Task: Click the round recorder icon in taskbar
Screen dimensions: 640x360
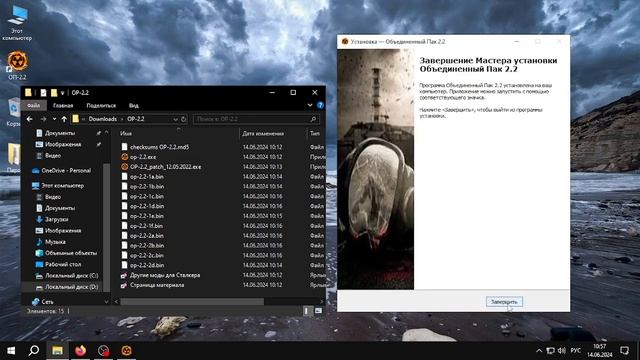Action: (x=104, y=351)
